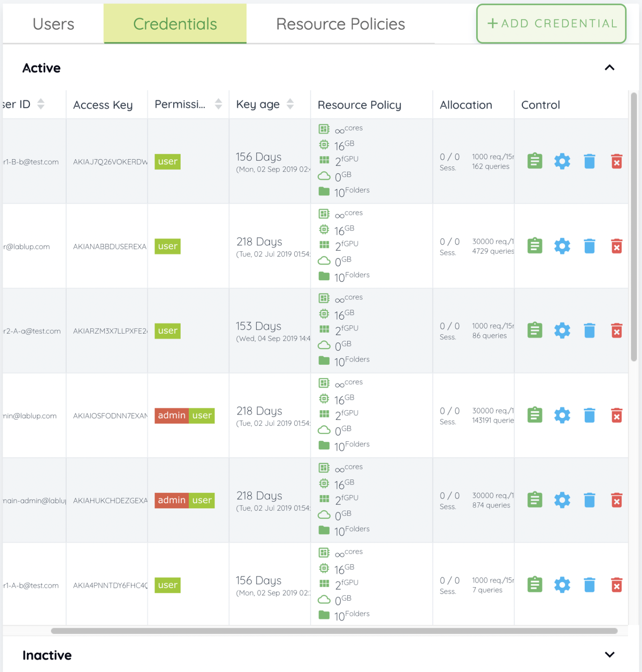Open the Resource Policies tab
Image resolution: width=642 pixels, height=672 pixels.
(341, 24)
